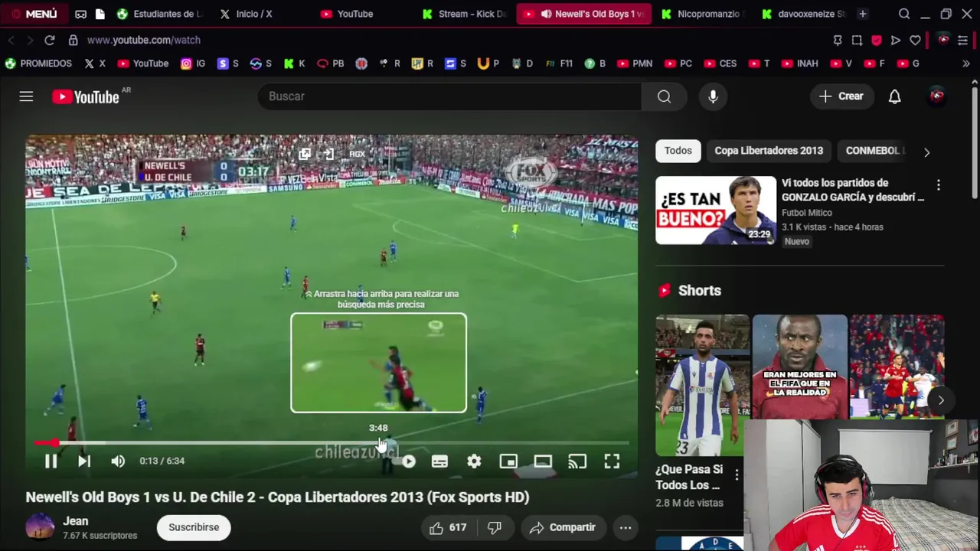This screenshot has width=980, height=551.
Task: Click the search magnifier button
Action: [x=664, y=96]
